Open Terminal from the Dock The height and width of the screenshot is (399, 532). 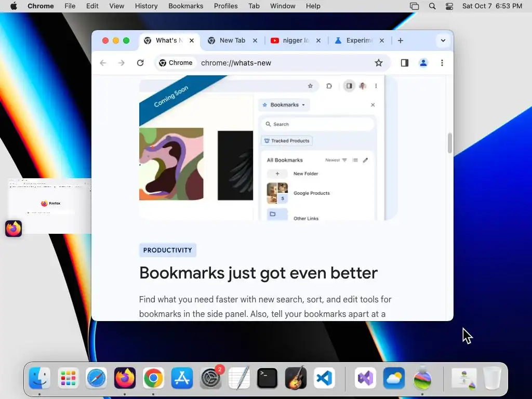(x=268, y=378)
